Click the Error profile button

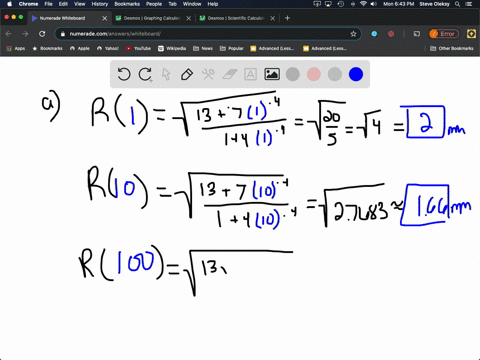(x=444, y=34)
